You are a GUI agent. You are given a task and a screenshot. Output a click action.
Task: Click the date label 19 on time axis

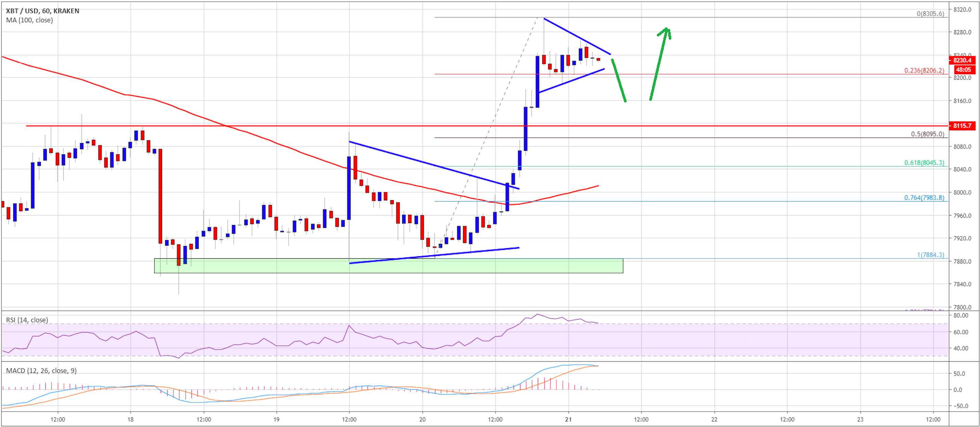277,419
